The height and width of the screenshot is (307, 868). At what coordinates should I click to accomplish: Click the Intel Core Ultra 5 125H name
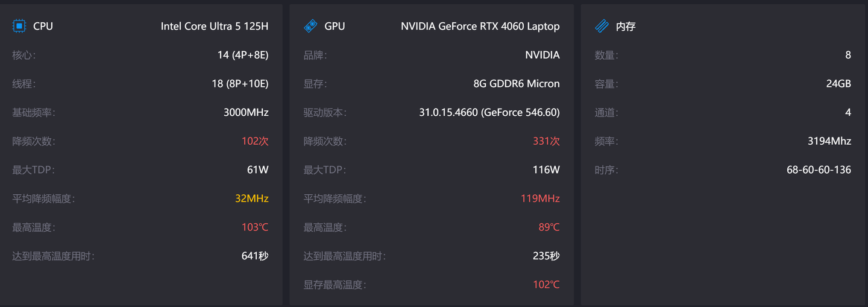[215, 26]
